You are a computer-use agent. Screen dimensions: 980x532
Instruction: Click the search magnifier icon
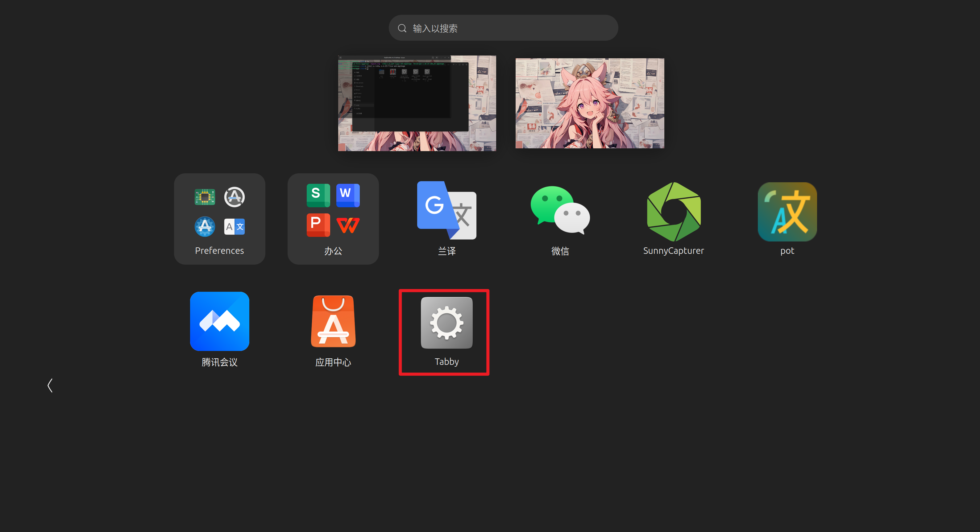(x=402, y=28)
